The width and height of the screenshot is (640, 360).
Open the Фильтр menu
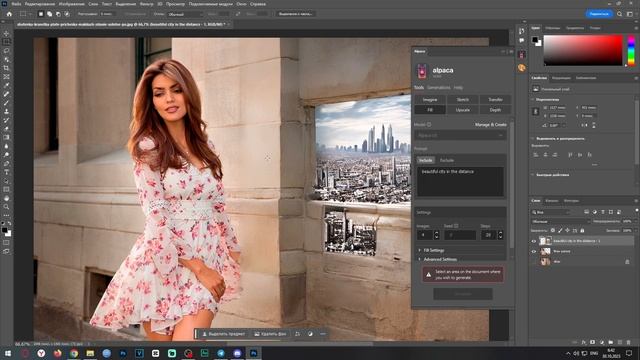point(146,4)
